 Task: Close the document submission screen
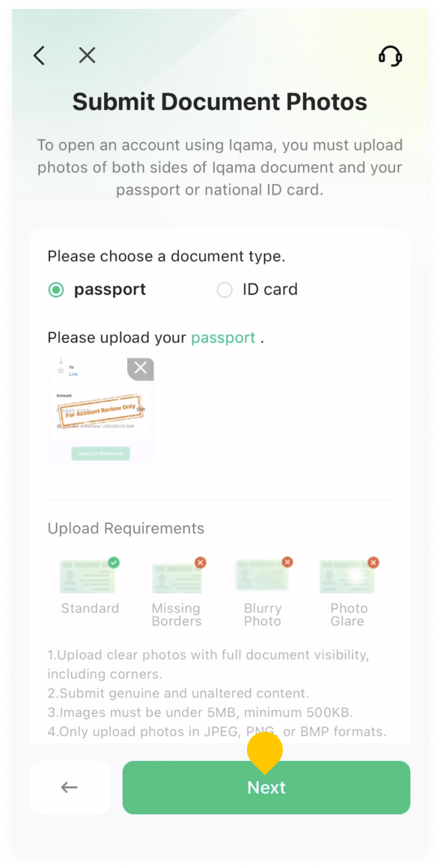pos(87,55)
